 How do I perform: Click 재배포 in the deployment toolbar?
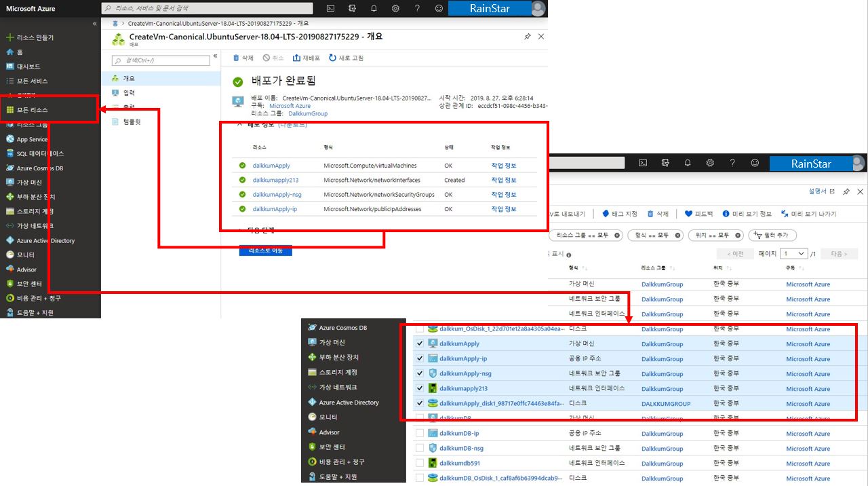(306, 58)
